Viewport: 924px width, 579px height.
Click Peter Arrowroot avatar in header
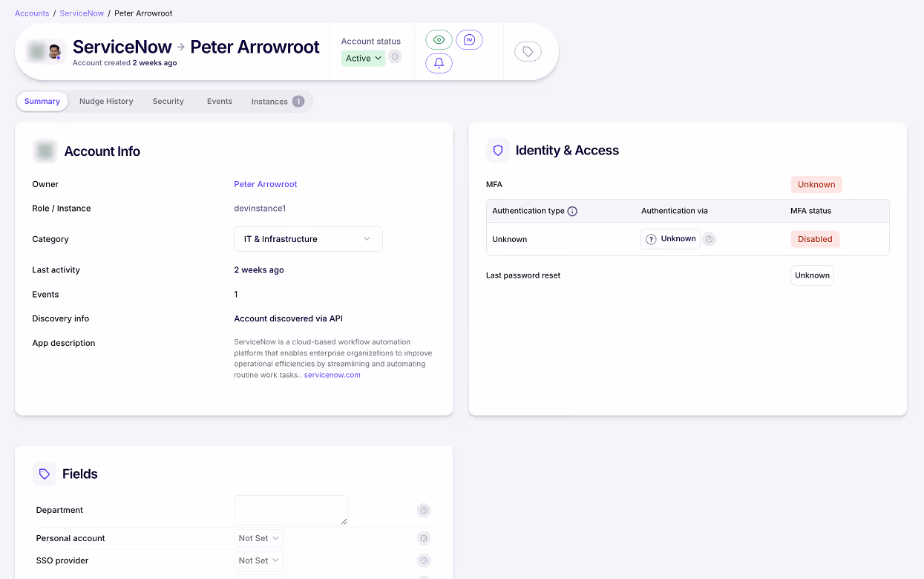click(54, 51)
